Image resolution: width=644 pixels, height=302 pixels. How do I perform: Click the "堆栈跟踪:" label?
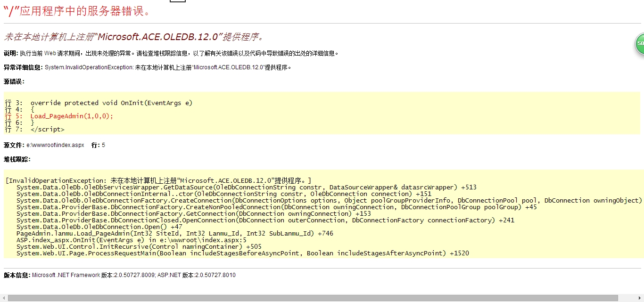17,159
